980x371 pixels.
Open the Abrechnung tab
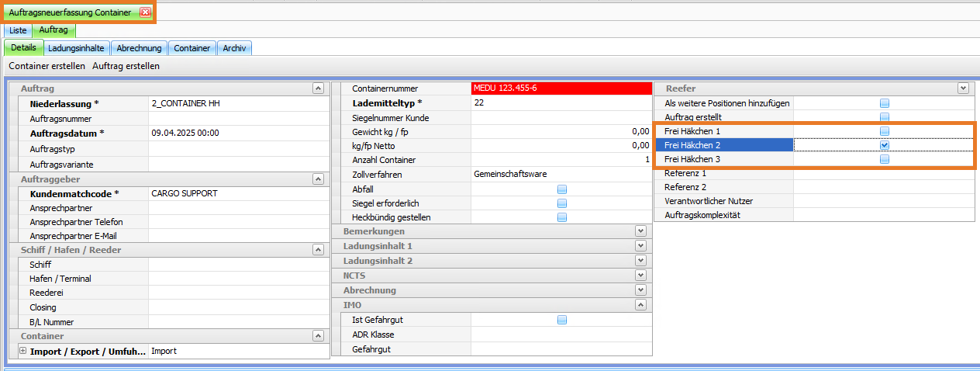pyautogui.click(x=139, y=48)
